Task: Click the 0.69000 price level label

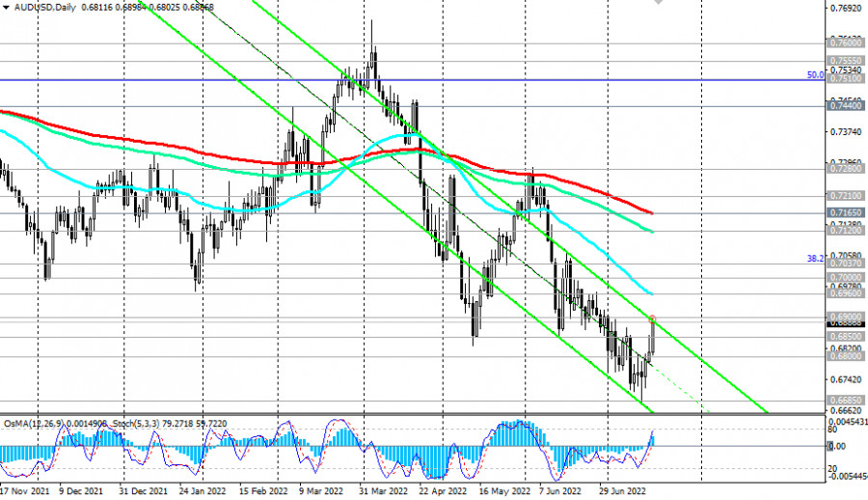Action: click(x=845, y=316)
